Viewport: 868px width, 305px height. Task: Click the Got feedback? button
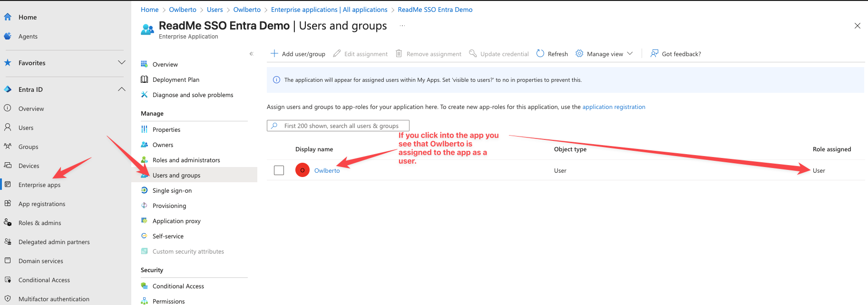pos(676,54)
